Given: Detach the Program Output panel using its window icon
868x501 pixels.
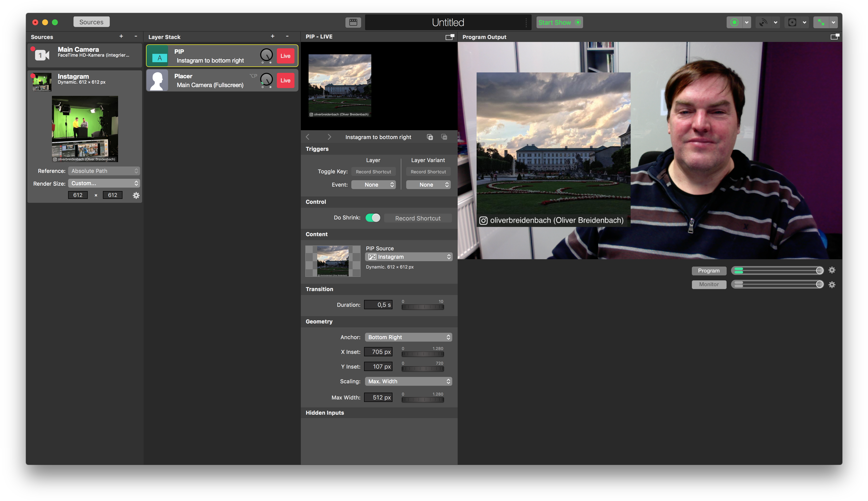Looking at the screenshot, I should [835, 37].
